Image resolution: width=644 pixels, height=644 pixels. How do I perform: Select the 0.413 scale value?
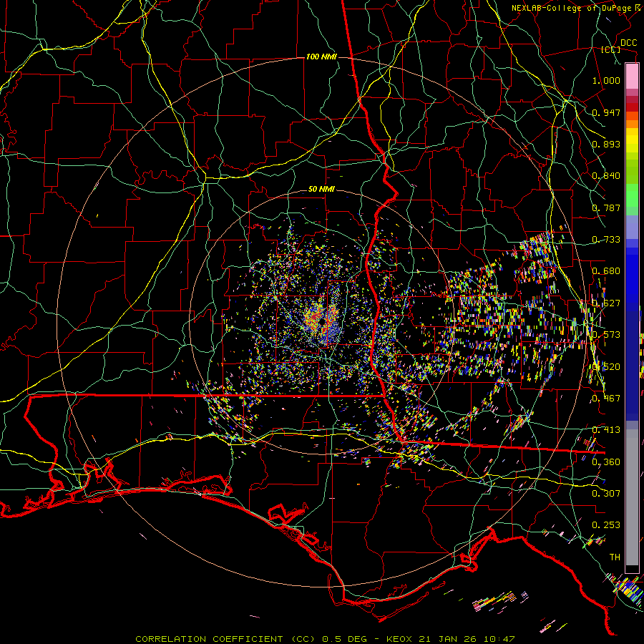pos(606,430)
